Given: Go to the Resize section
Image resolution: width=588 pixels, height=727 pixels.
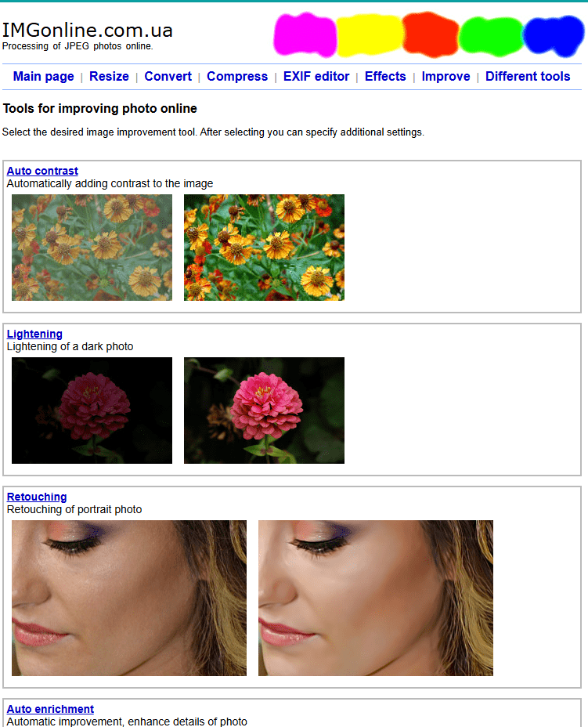Looking at the screenshot, I should [x=109, y=77].
